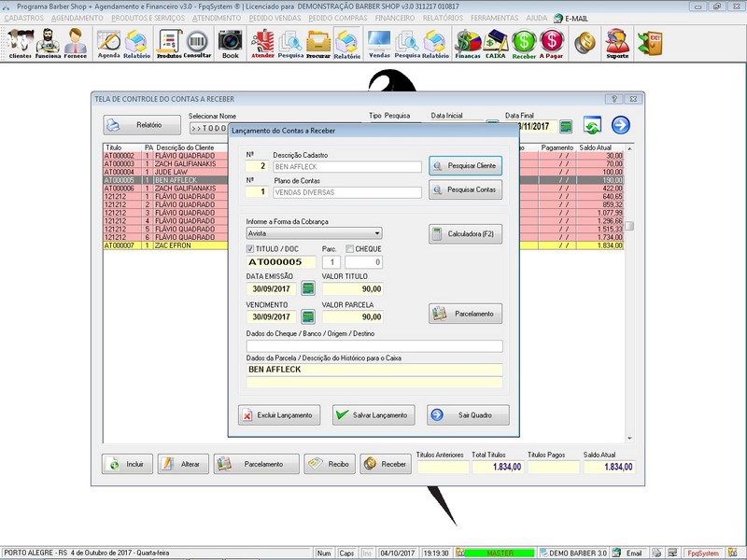
Task: Open Relatório icon beside Procurar
Action: 346,43
